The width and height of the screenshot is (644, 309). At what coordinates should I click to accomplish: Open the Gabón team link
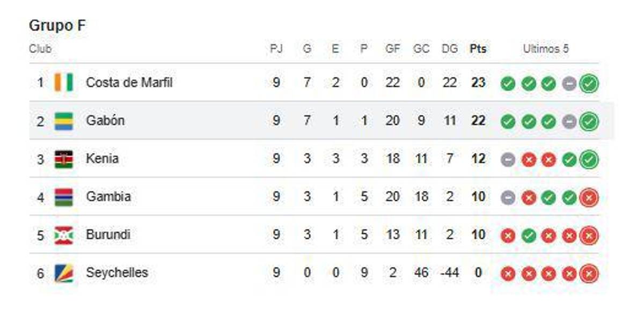point(105,121)
